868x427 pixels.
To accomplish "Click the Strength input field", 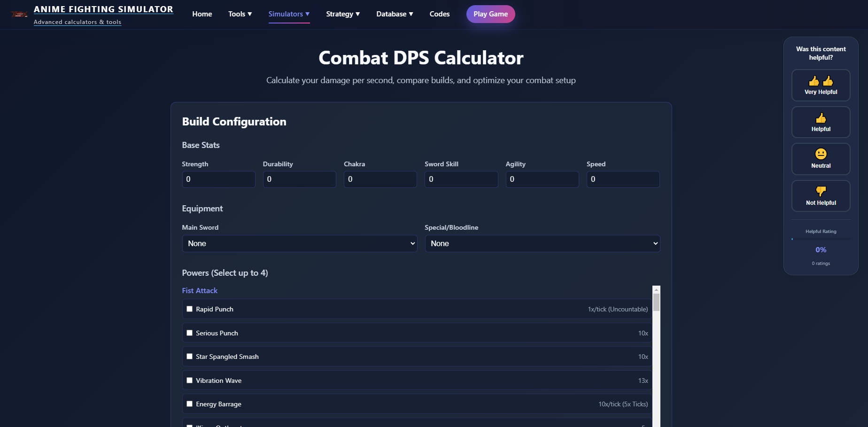I will [218, 179].
